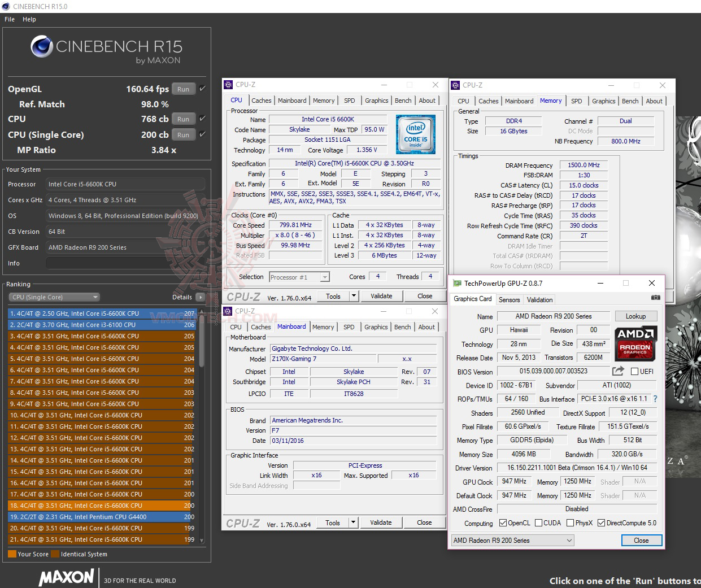Click the Info input field in Cinebench
The height and width of the screenshot is (588, 701).
(x=125, y=263)
